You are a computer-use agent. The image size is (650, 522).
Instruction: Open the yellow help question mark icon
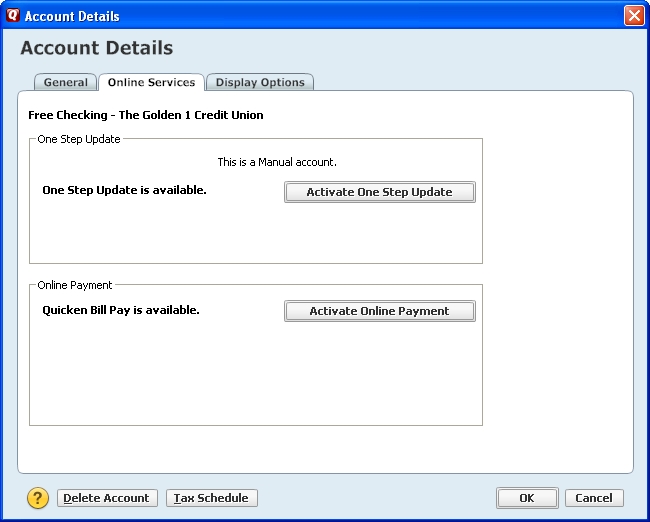38,498
